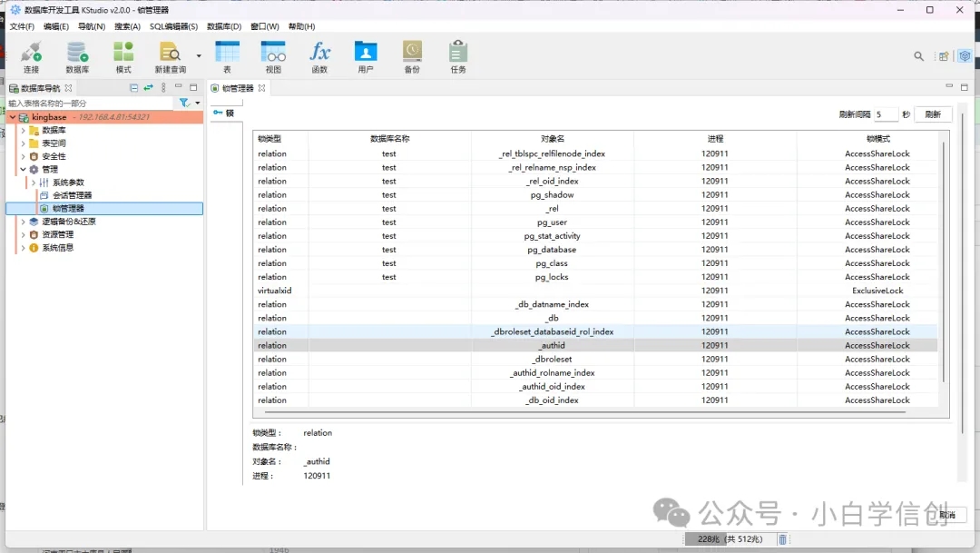Image resolution: width=980 pixels, height=553 pixels.
Task: Click the green link-with-editor arrows icon
Action: coord(148,87)
